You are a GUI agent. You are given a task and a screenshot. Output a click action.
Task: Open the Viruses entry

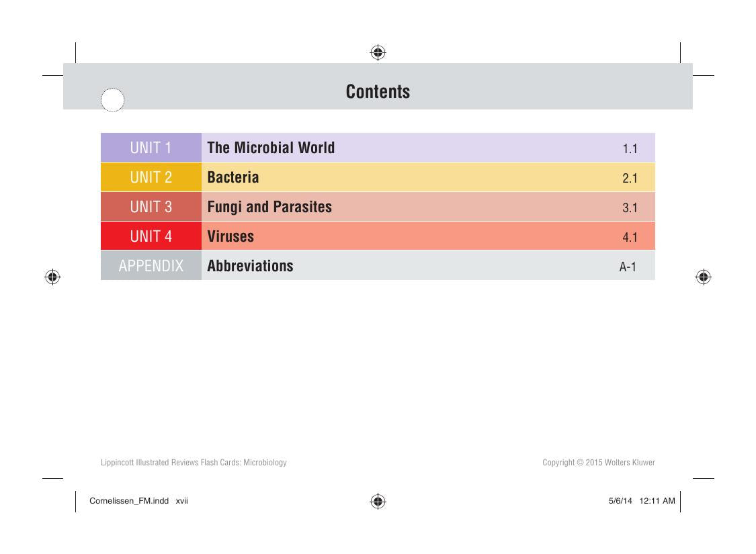click(x=230, y=236)
